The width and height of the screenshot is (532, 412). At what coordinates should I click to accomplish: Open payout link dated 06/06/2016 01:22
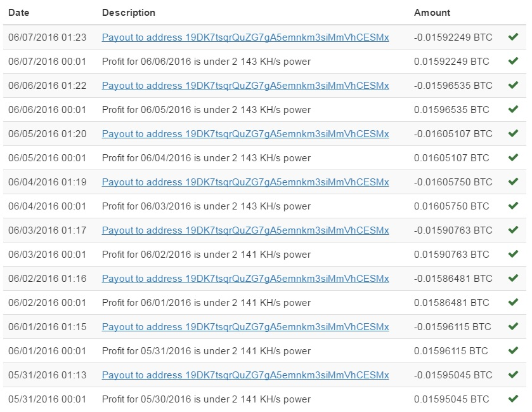[x=245, y=86]
